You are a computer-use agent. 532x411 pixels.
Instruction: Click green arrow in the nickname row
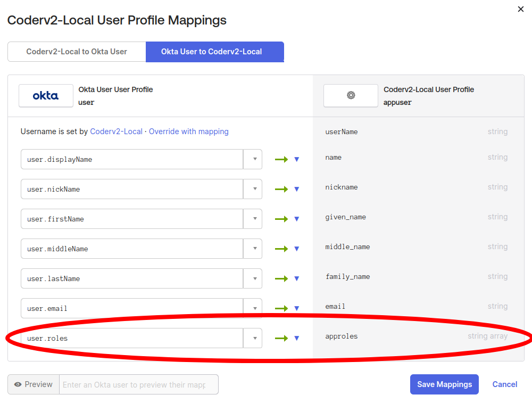281,189
